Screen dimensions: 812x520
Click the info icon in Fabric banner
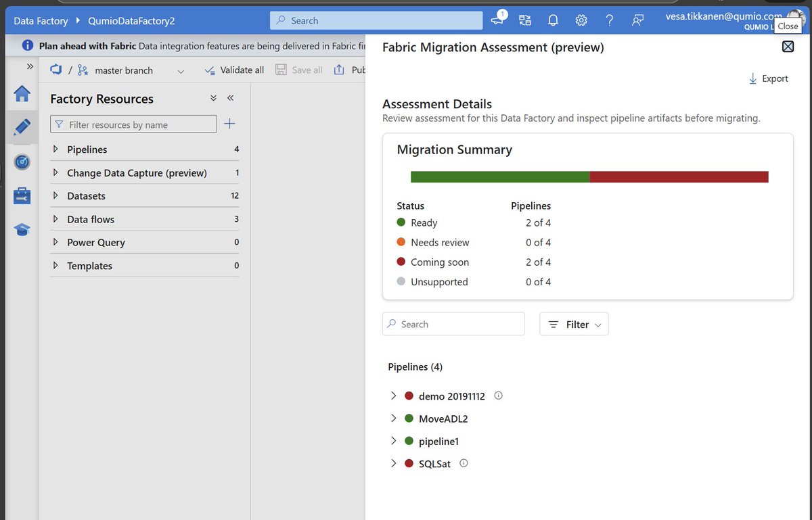28,45
